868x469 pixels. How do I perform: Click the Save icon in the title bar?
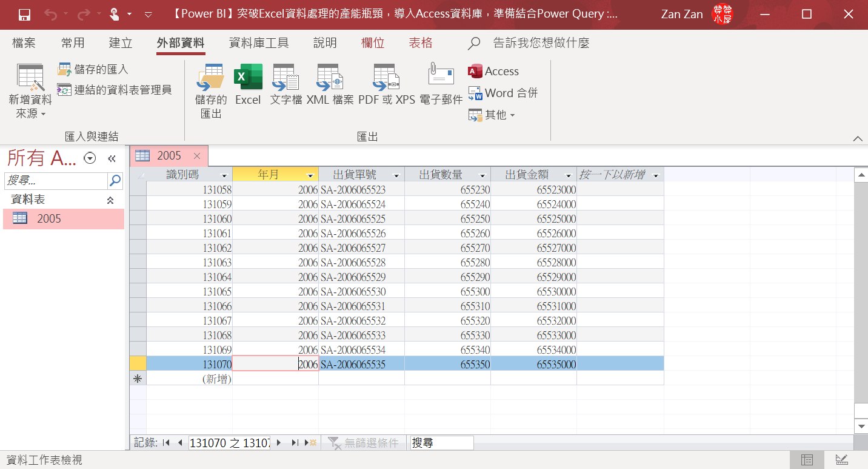24,15
